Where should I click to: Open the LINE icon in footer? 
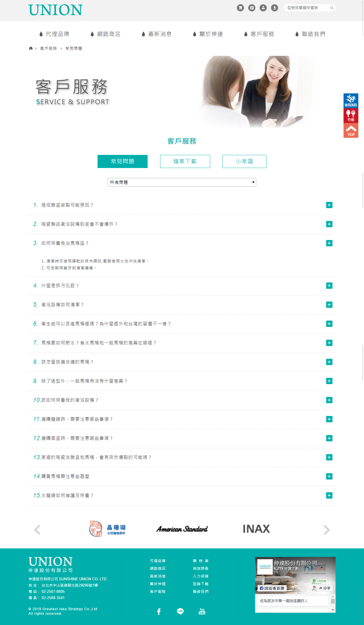tap(180, 611)
